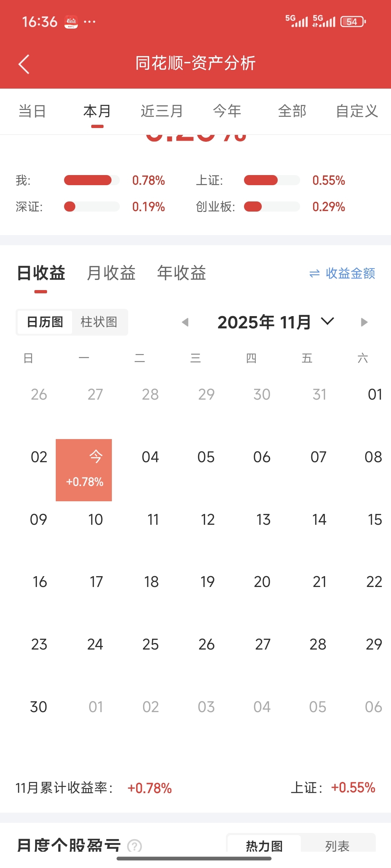Switch to 列表 view
This screenshot has width=391, height=868.
coord(337,846)
